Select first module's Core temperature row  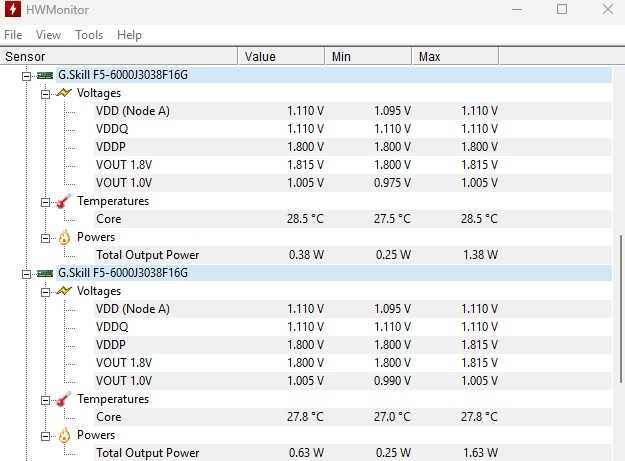(x=352, y=219)
